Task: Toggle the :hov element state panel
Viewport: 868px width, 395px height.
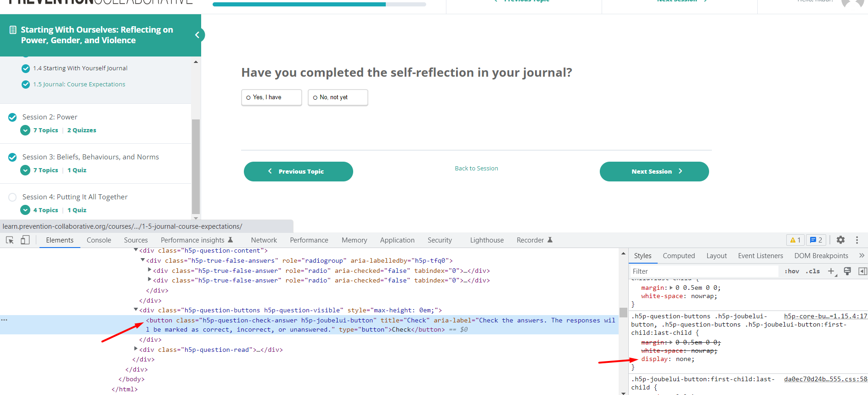Action: pyautogui.click(x=792, y=271)
